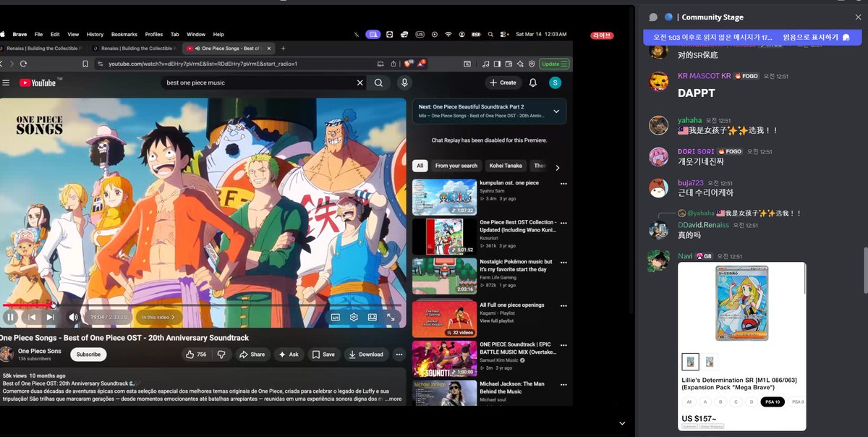The width and height of the screenshot is (868, 437).
Task: Open macOS Wi-Fi status icon
Action: coord(448,34)
